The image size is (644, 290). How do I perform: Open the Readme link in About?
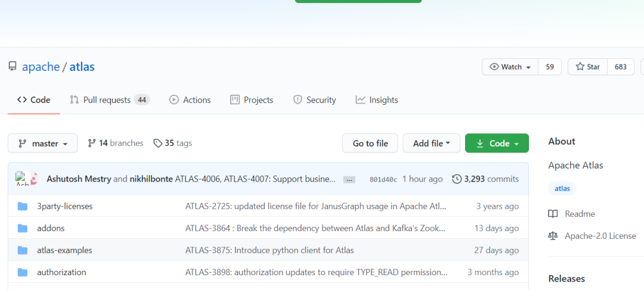coord(580,214)
